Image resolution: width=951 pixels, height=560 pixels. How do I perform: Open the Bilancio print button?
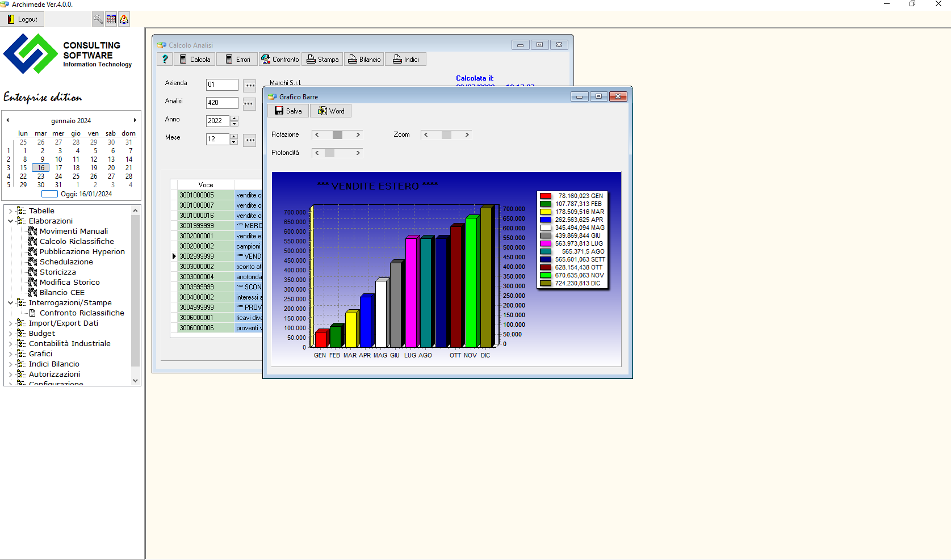tap(364, 59)
